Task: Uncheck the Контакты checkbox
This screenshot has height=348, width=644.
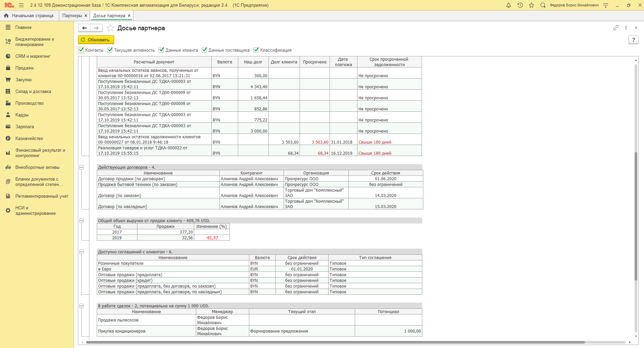Action: point(81,50)
